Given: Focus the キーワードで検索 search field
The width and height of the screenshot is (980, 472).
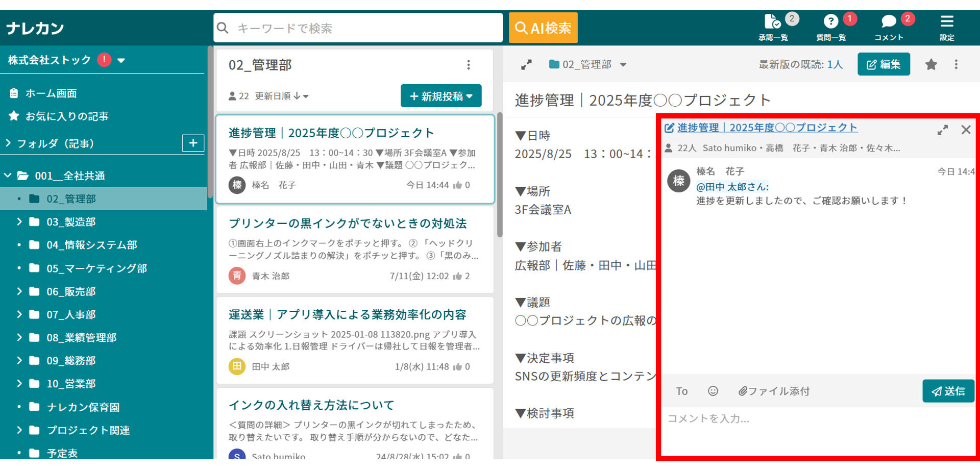Looking at the screenshot, I should click(x=358, y=28).
